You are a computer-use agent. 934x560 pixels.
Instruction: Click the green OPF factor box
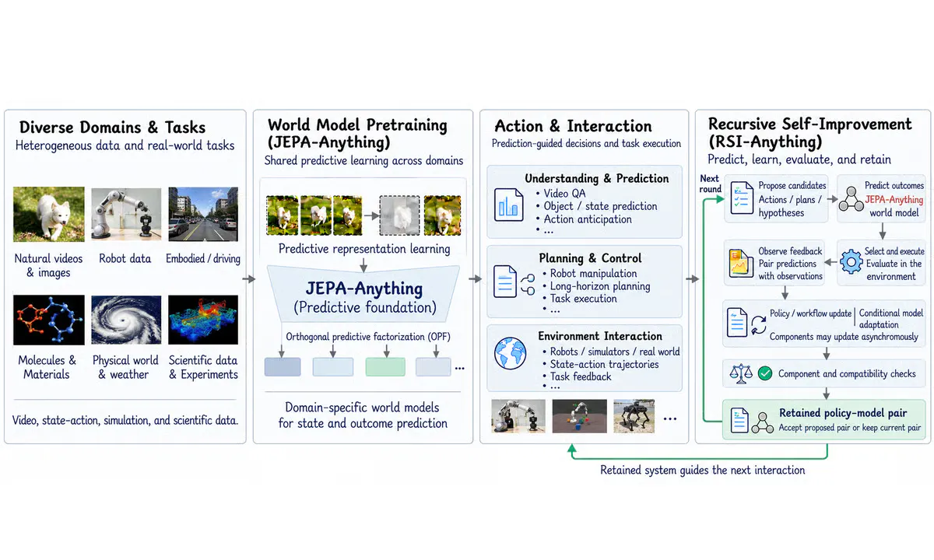click(x=384, y=366)
